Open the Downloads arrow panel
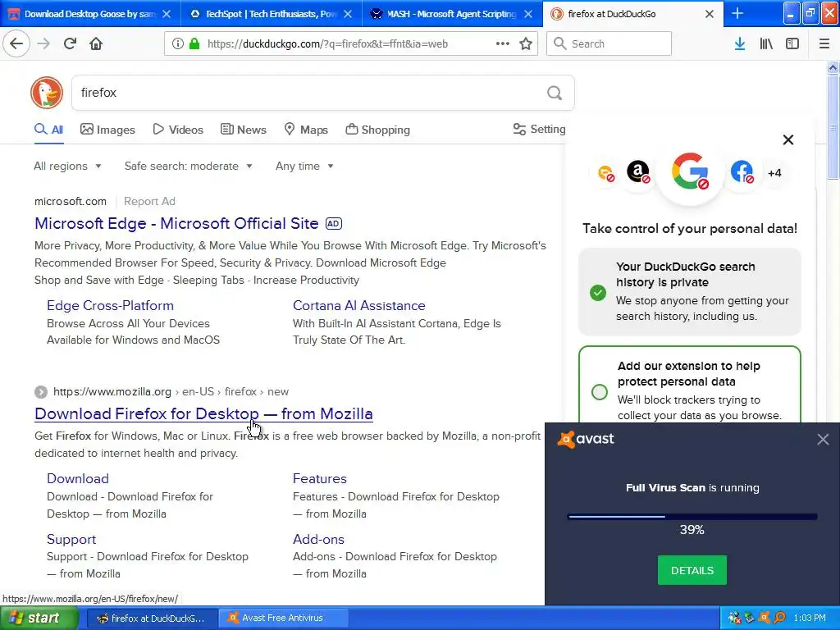The width and height of the screenshot is (840, 630). click(x=740, y=43)
